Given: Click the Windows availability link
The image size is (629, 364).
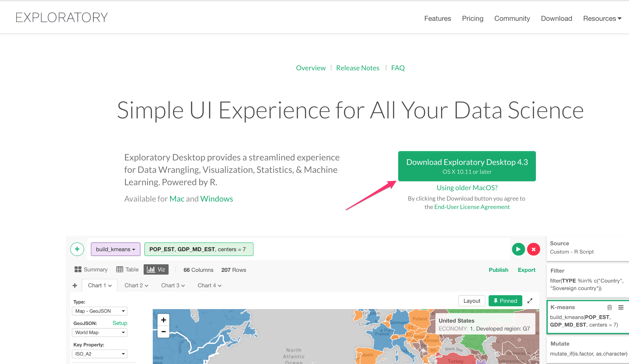Looking at the screenshot, I should pos(216,199).
